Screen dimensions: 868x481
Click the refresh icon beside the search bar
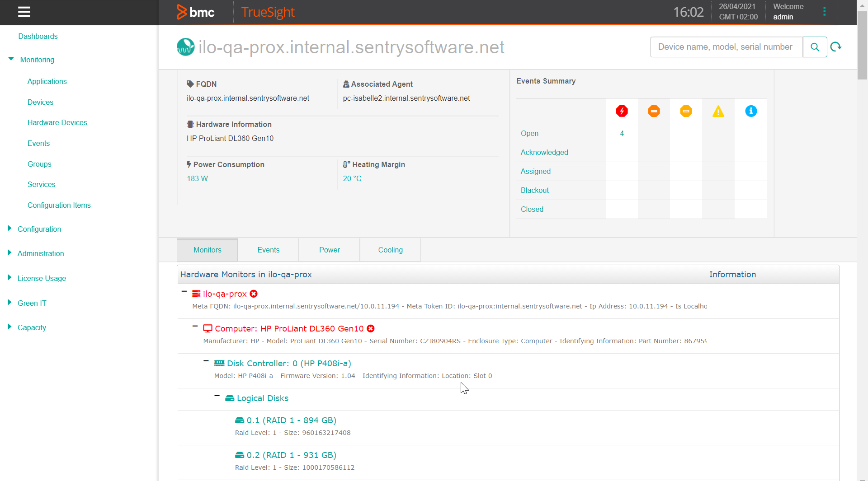point(836,47)
